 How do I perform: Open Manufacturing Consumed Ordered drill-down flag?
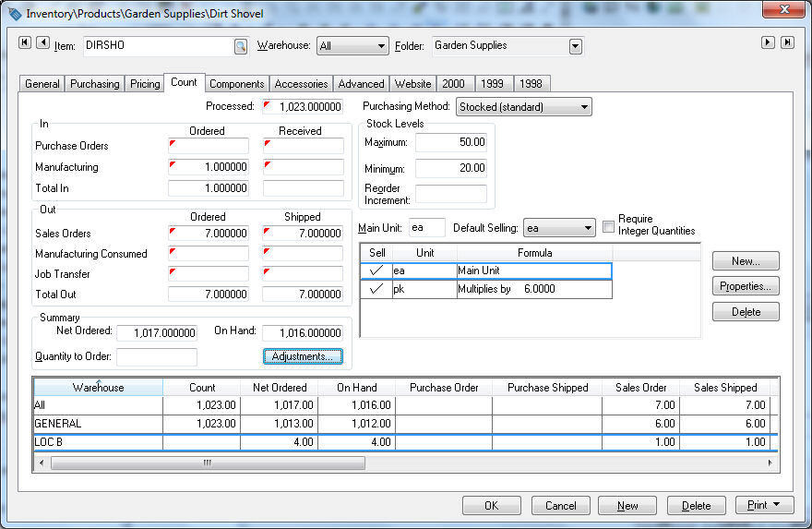(173, 251)
